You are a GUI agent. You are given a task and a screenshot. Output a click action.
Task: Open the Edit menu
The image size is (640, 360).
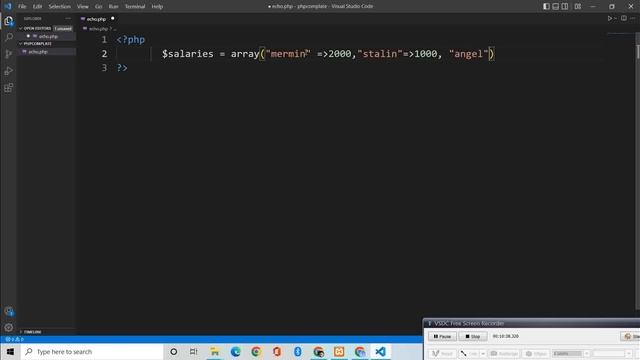click(x=37, y=7)
